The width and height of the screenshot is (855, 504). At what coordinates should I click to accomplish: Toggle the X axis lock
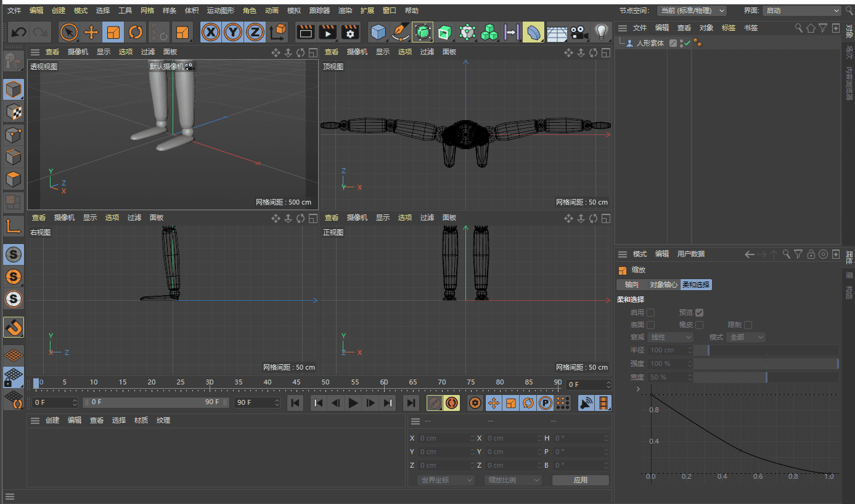pyautogui.click(x=211, y=32)
